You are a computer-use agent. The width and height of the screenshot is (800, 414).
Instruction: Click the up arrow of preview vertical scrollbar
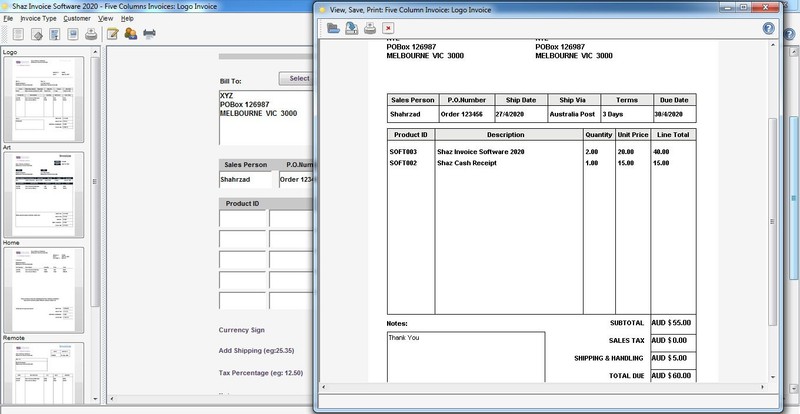pyautogui.click(x=772, y=45)
